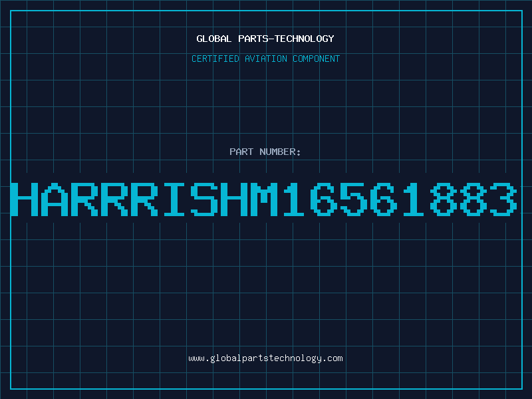Click the .com ending of the website URL

332,358
